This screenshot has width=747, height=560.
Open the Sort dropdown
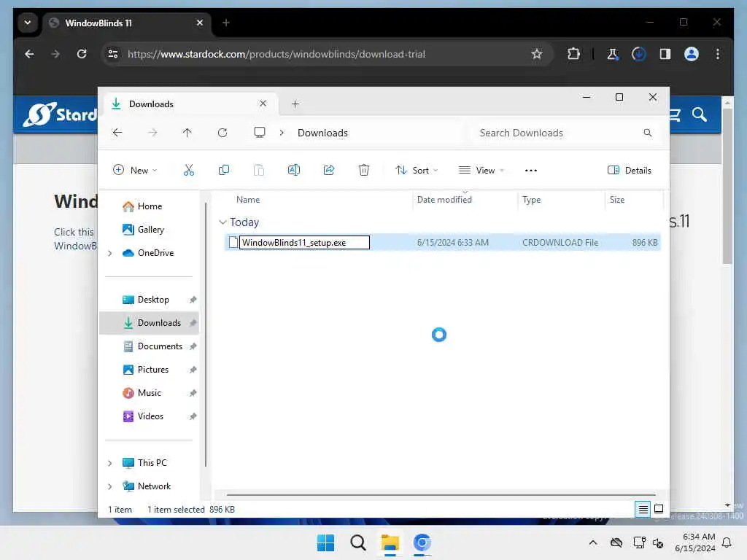416,170
